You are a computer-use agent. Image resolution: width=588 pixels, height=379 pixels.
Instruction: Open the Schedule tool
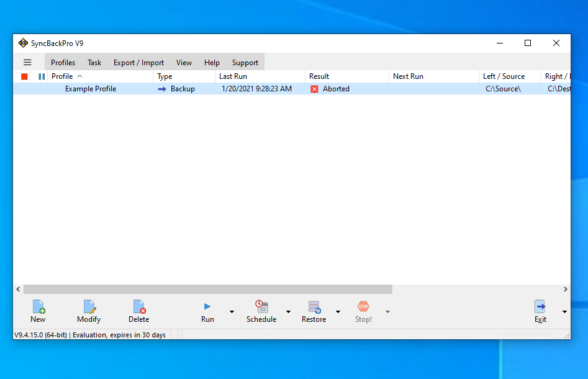point(261,311)
